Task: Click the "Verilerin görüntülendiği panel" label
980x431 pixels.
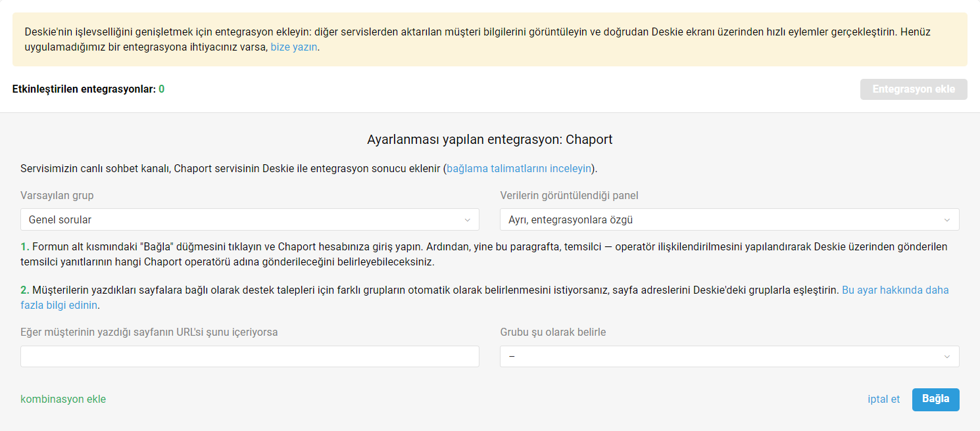Action: 569,195
